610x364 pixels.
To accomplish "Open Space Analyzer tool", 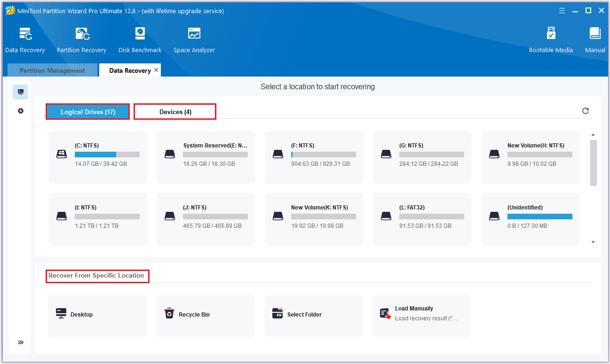I will tap(194, 34).
